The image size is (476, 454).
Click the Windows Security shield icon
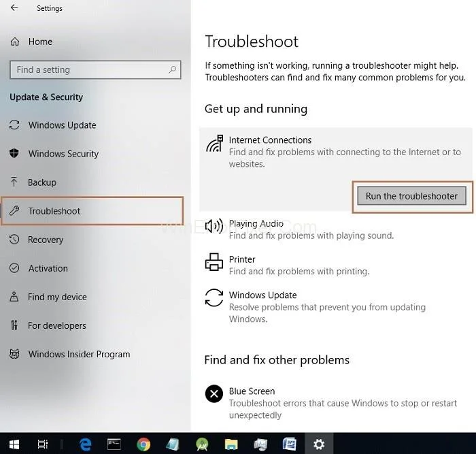[14, 153]
